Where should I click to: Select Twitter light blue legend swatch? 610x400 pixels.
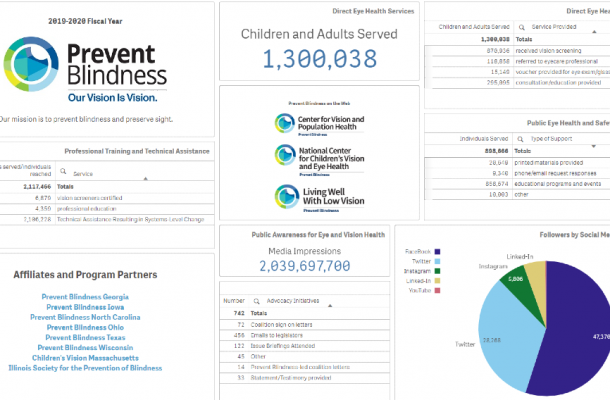437,261
